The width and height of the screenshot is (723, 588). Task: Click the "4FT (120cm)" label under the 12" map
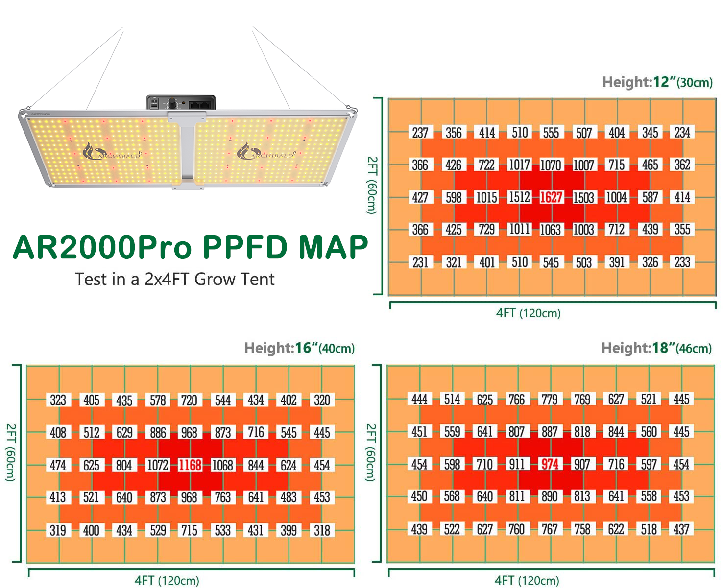tap(529, 313)
